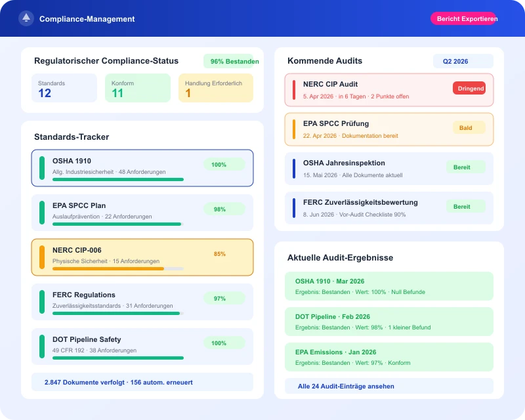The image size is (525, 420).
Task: Click the Regulatorischer Compliance-Status heading
Action: click(x=106, y=60)
